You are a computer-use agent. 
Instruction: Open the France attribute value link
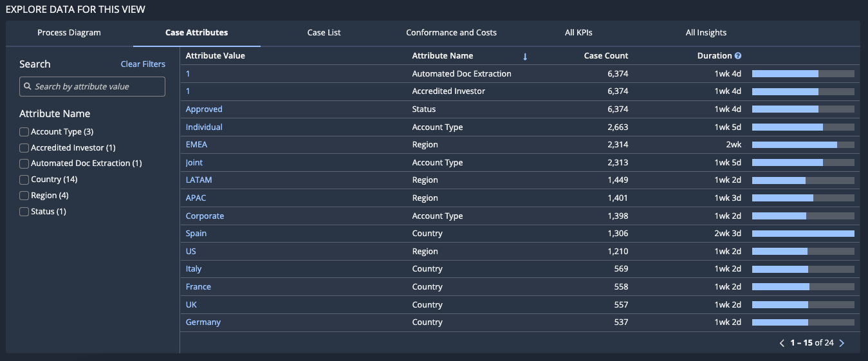pos(198,287)
